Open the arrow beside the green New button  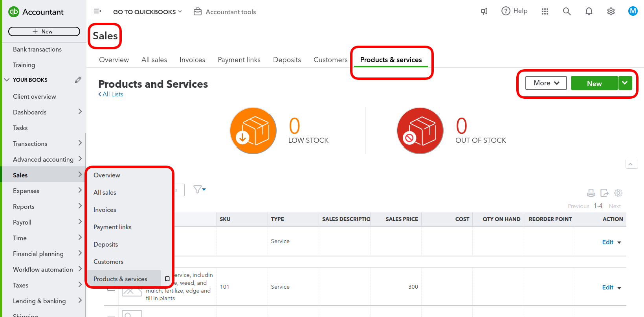(x=625, y=83)
